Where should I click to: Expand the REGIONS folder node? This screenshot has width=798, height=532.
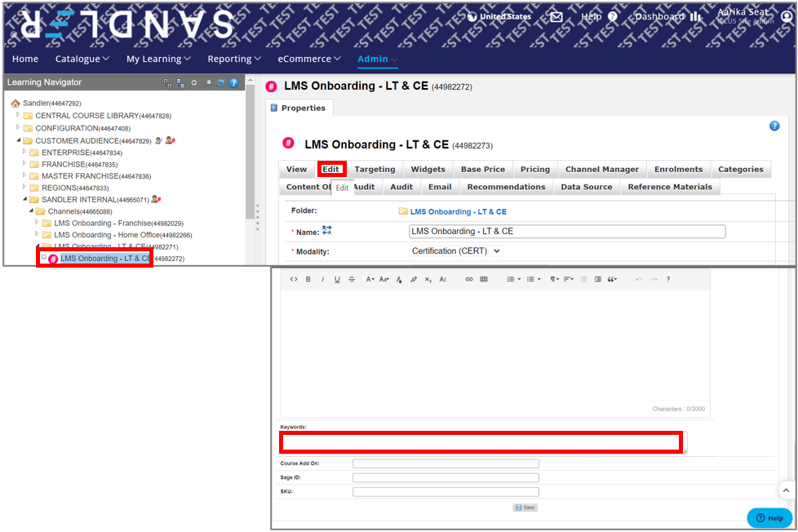[24, 187]
